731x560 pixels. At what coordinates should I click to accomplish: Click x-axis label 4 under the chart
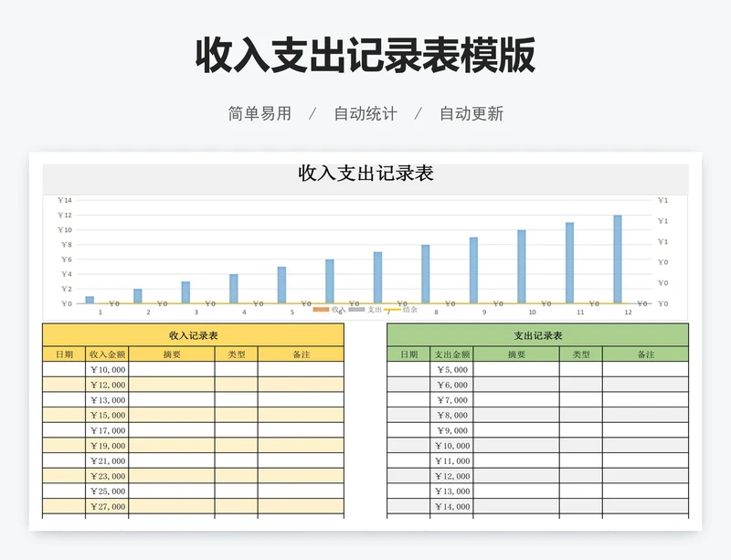[244, 312]
